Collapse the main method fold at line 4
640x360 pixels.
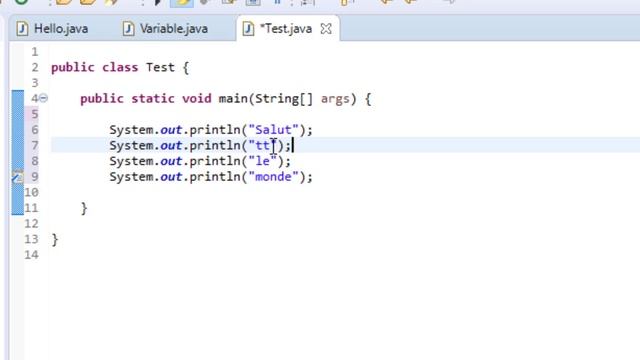[x=43, y=98]
